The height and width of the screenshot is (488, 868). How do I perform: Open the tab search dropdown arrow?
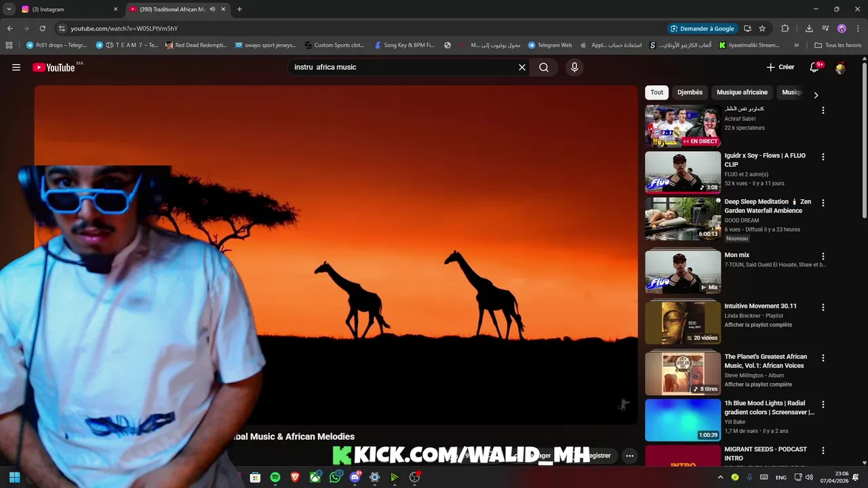[8, 9]
